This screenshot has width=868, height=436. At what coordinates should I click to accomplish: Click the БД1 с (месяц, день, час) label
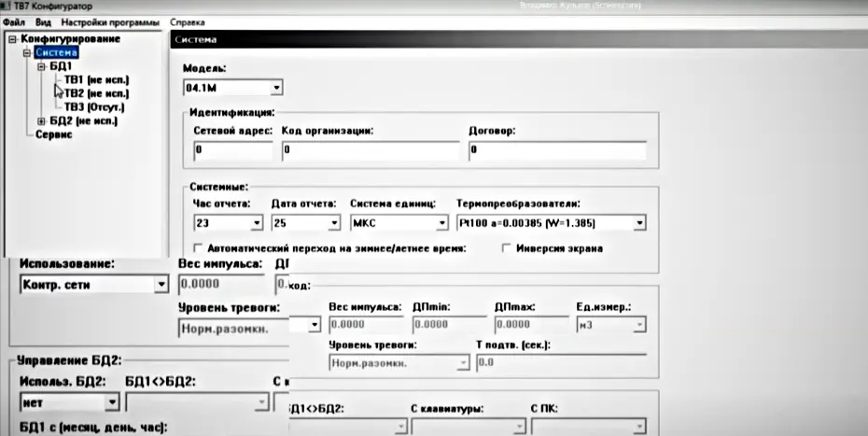tap(93, 428)
